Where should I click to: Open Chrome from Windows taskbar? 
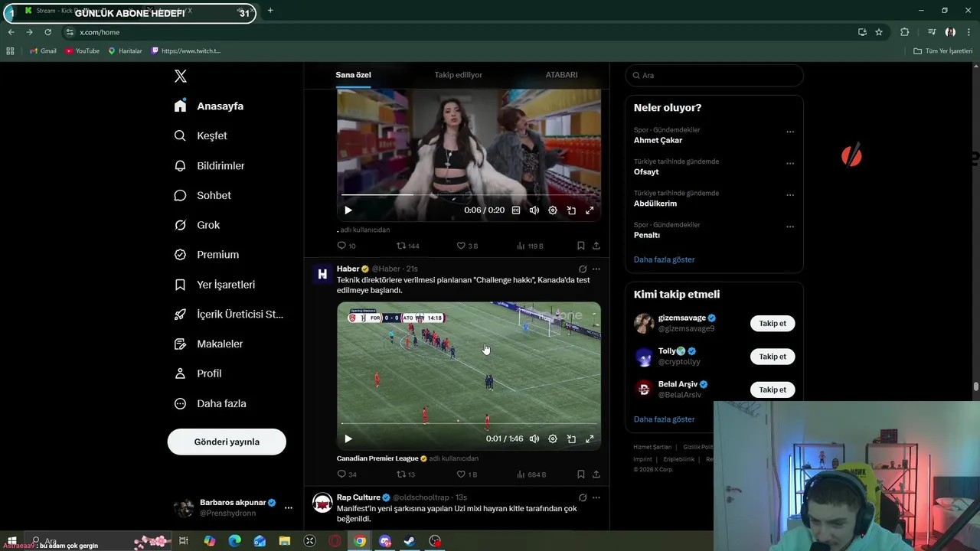[x=360, y=541]
